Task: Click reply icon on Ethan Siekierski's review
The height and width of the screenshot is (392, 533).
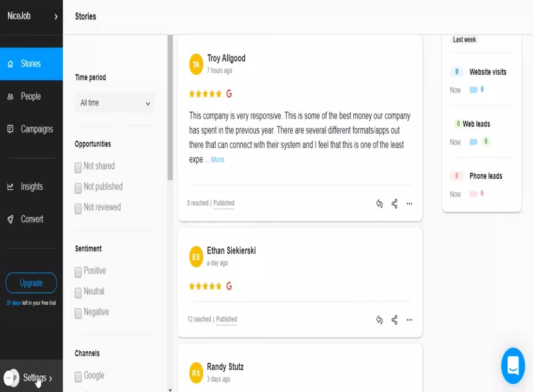Action: pos(379,320)
